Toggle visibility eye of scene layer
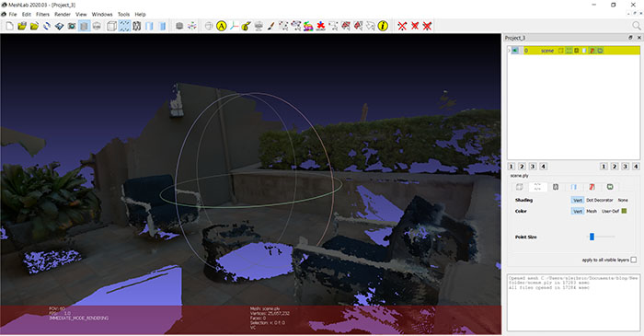Viewport: 644px width, 336px height. pyautogui.click(x=515, y=51)
